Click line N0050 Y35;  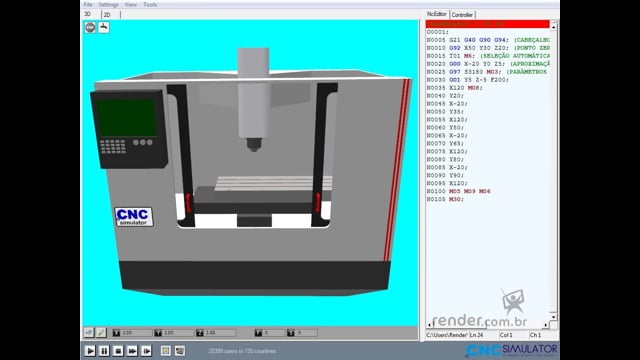[x=445, y=111]
